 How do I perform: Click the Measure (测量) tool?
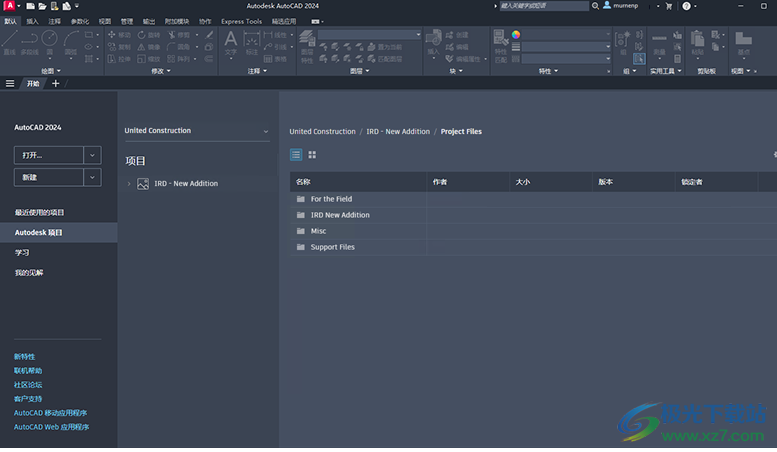coord(659,44)
